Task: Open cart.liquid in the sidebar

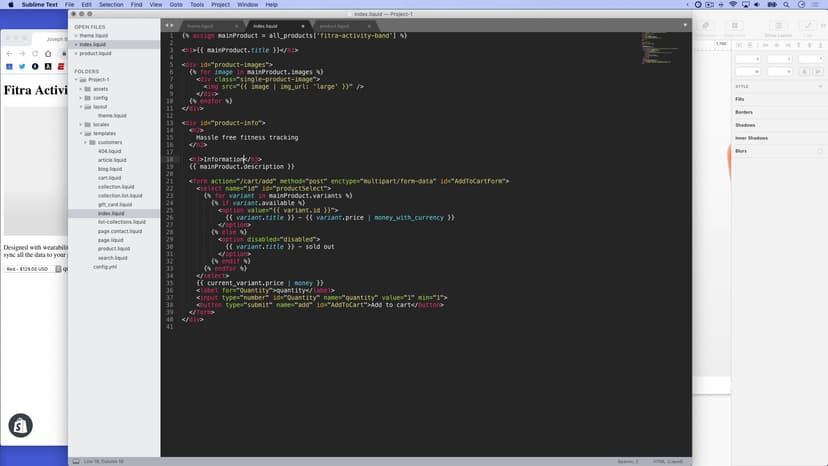Action: (109, 177)
